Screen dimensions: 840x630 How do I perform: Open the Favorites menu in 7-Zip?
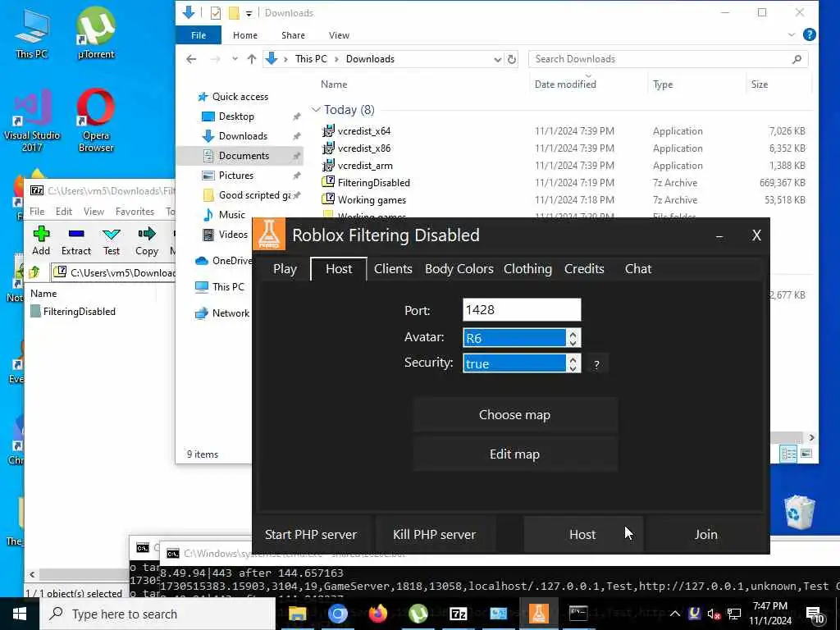tap(135, 212)
